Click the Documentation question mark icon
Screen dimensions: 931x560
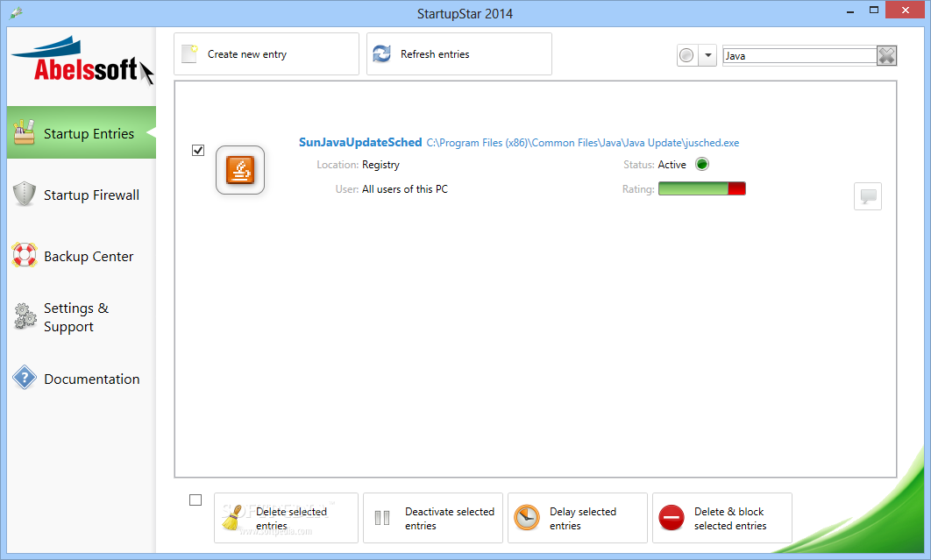click(x=25, y=378)
